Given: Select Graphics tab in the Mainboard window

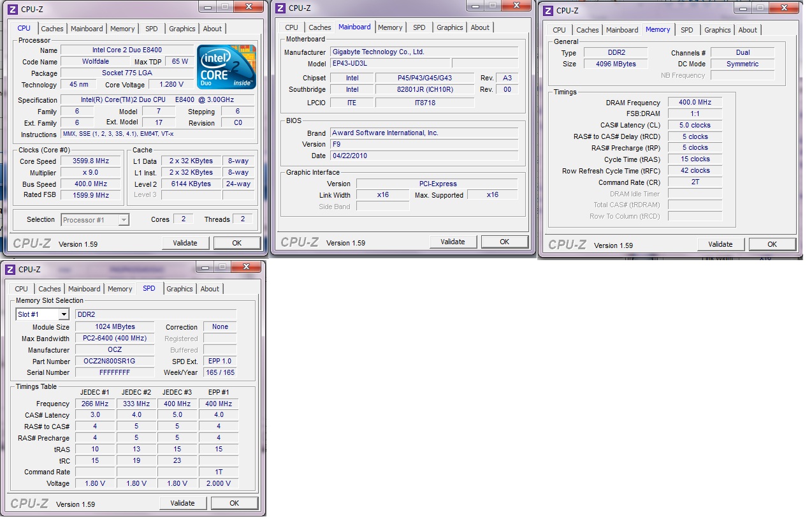Looking at the screenshot, I should tap(450, 27).
